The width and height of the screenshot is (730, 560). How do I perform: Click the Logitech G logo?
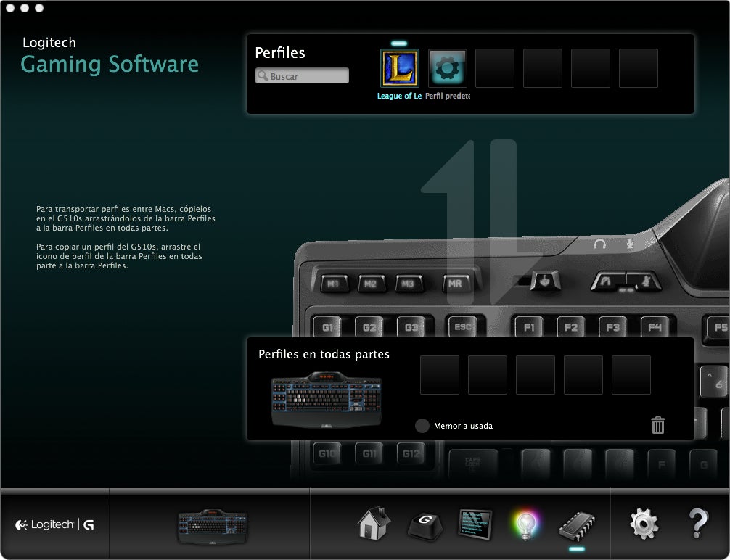click(x=54, y=524)
